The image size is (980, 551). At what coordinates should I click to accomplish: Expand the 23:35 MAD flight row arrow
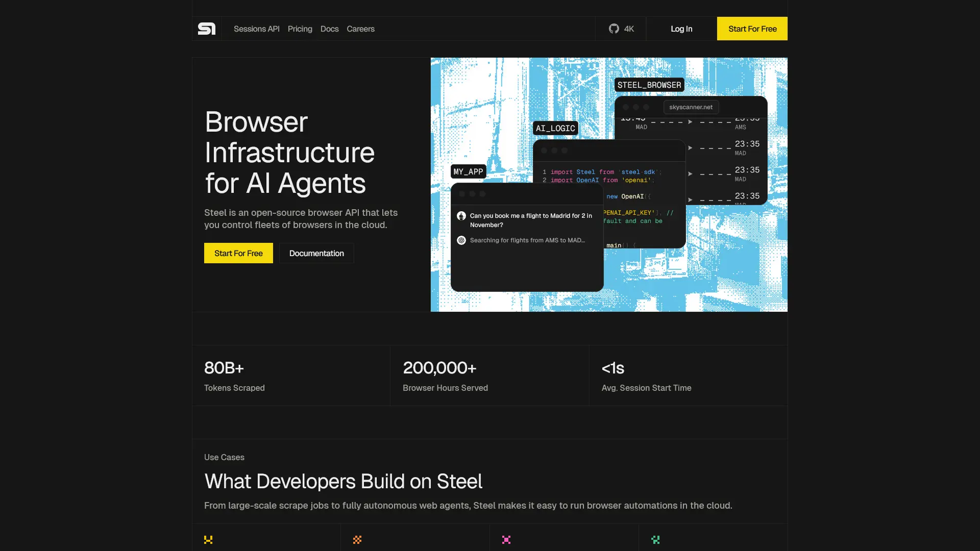pyautogui.click(x=690, y=148)
